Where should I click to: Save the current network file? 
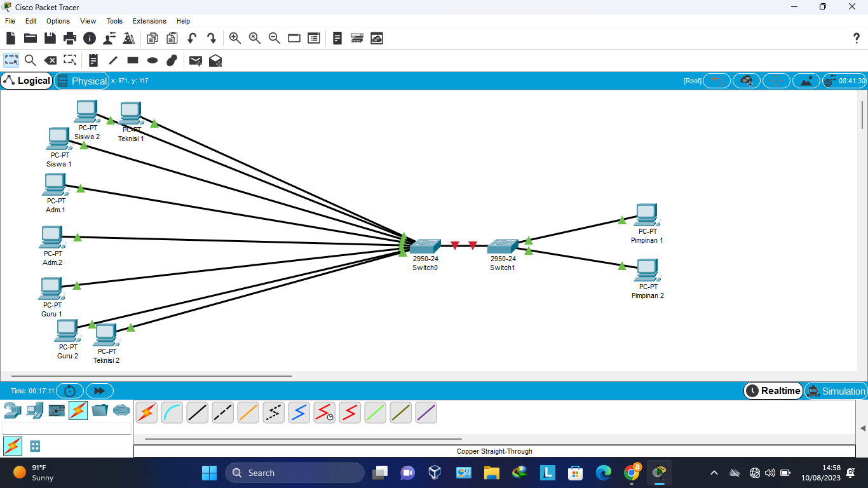point(50,38)
